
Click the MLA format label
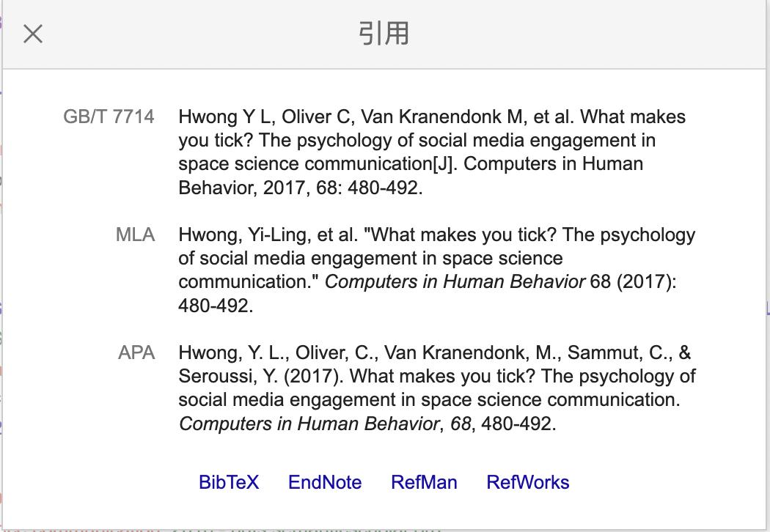pyautogui.click(x=135, y=234)
